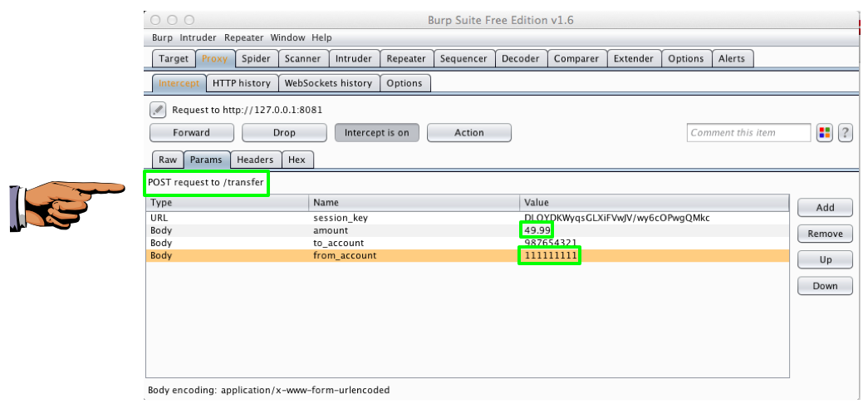The width and height of the screenshot is (868, 409).
Task: Sort by the Type column header
Action: (227, 203)
